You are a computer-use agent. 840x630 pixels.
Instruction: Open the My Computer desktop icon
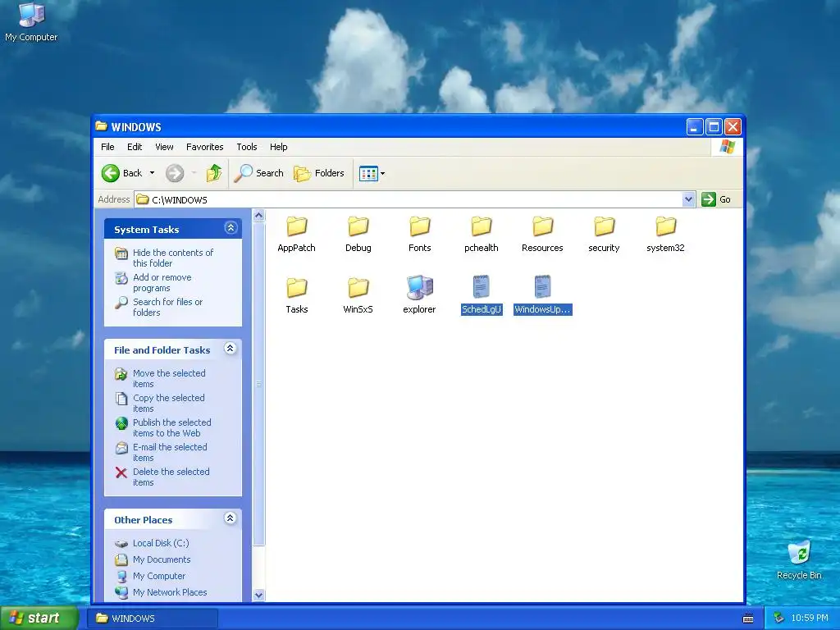pos(31,22)
